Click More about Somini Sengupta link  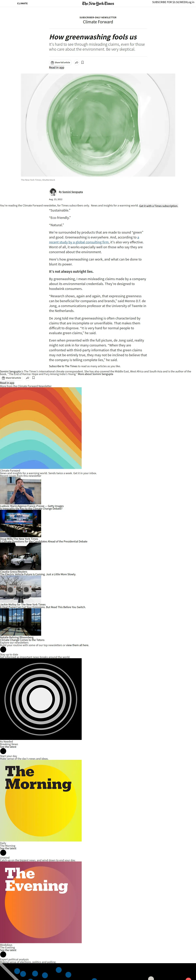point(96,374)
